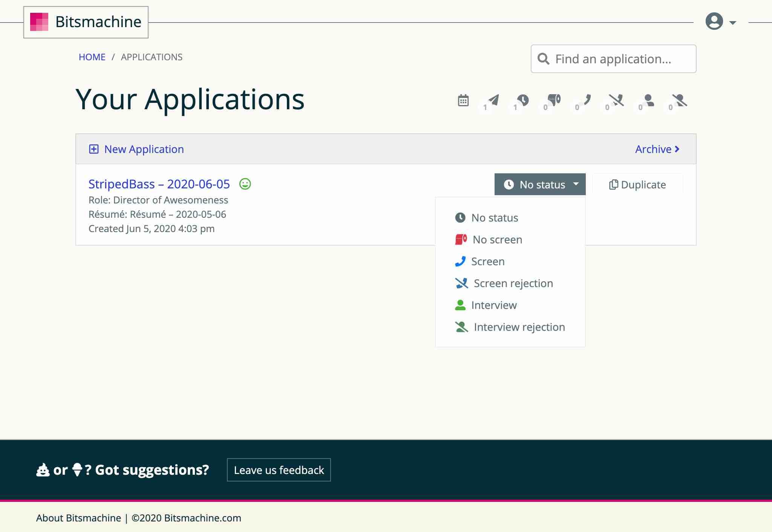Click the paper plane sent-applications counter icon

click(493, 100)
